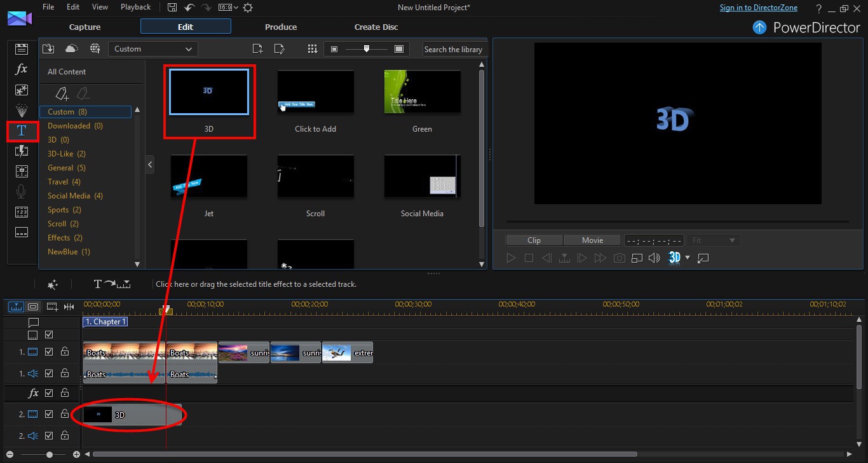Modify the selected title template
Image resolution: width=868 pixels, height=463 pixels.
pos(279,49)
